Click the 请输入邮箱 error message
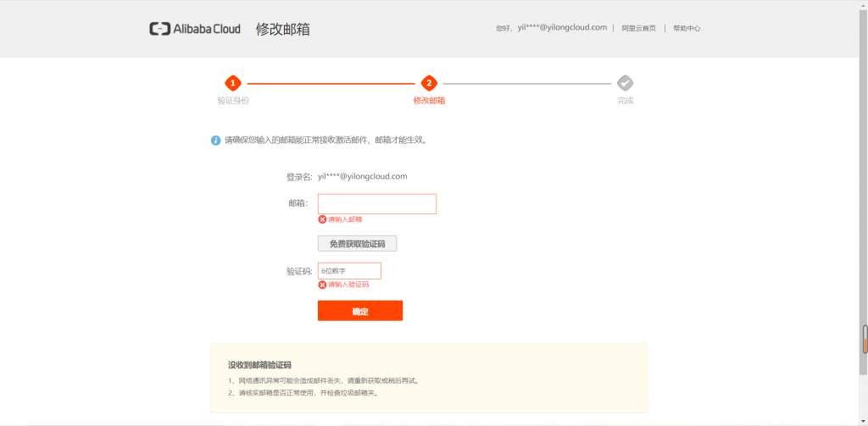Viewport: 868px width, 426px height. point(345,219)
